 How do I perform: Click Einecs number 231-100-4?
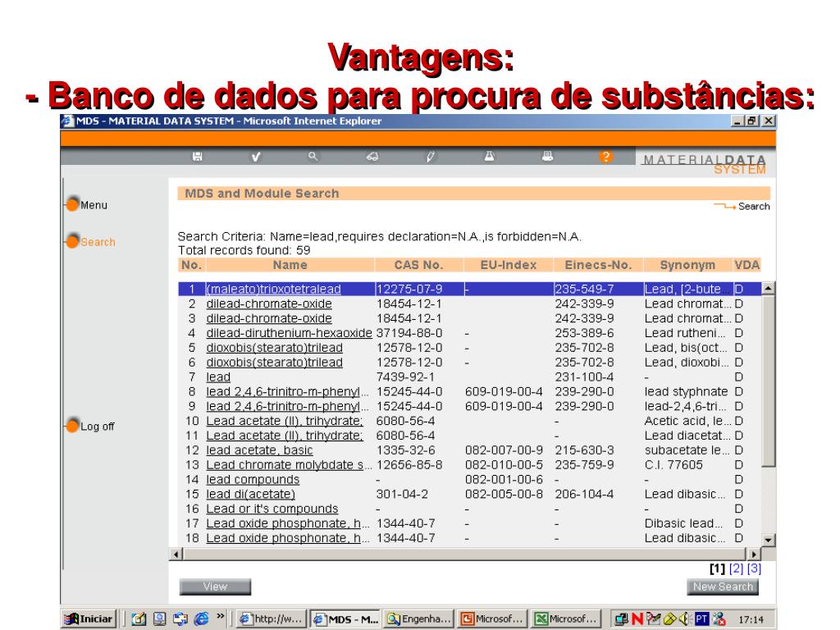pyautogui.click(x=584, y=377)
